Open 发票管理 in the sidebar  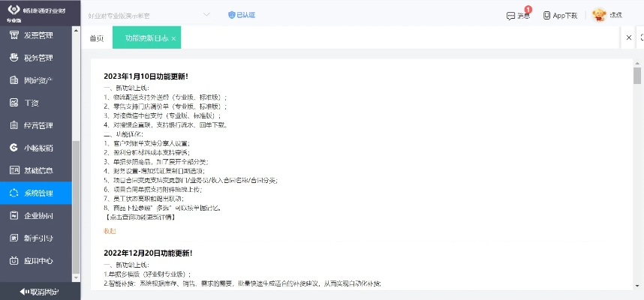38,35
